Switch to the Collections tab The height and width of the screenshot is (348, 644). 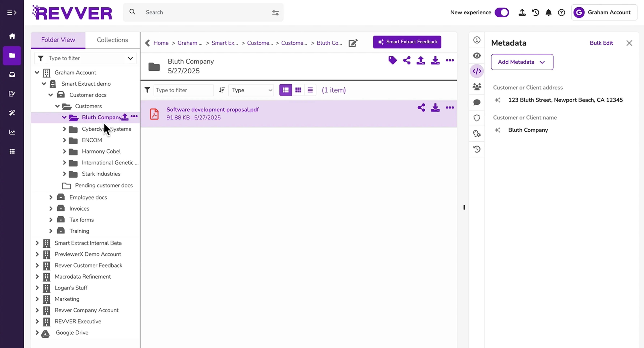tap(112, 40)
